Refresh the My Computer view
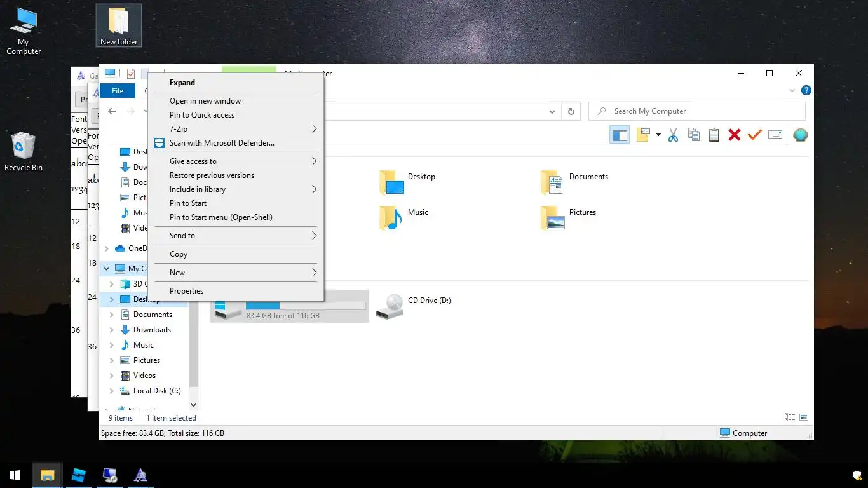 click(x=571, y=111)
